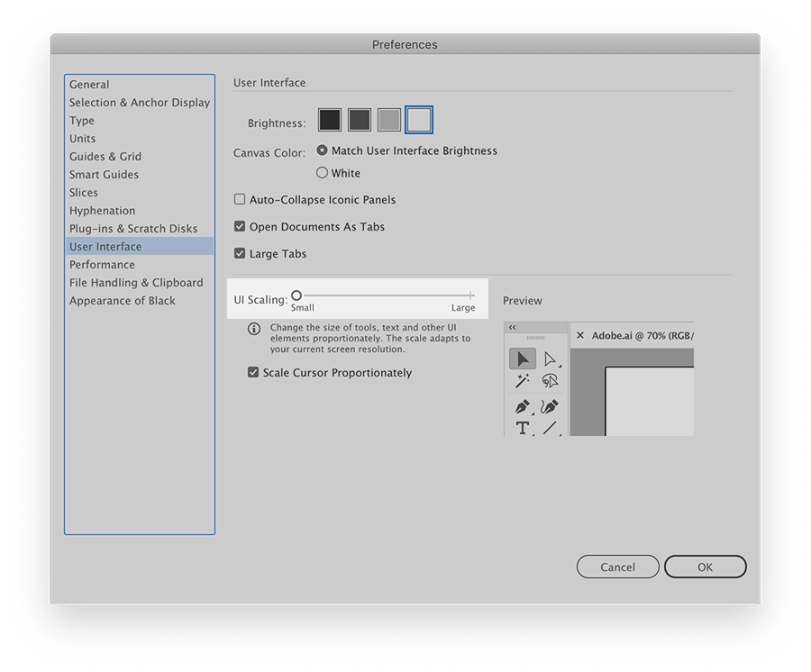Click the Cancel button

pyautogui.click(x=617, y=568)
